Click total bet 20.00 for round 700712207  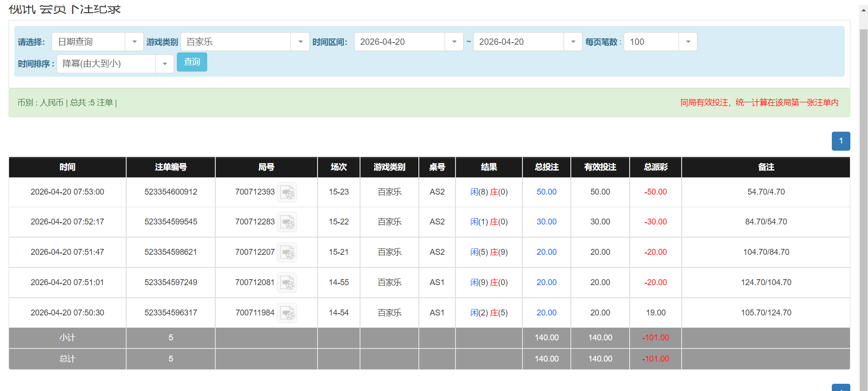(x=546, y=252)
